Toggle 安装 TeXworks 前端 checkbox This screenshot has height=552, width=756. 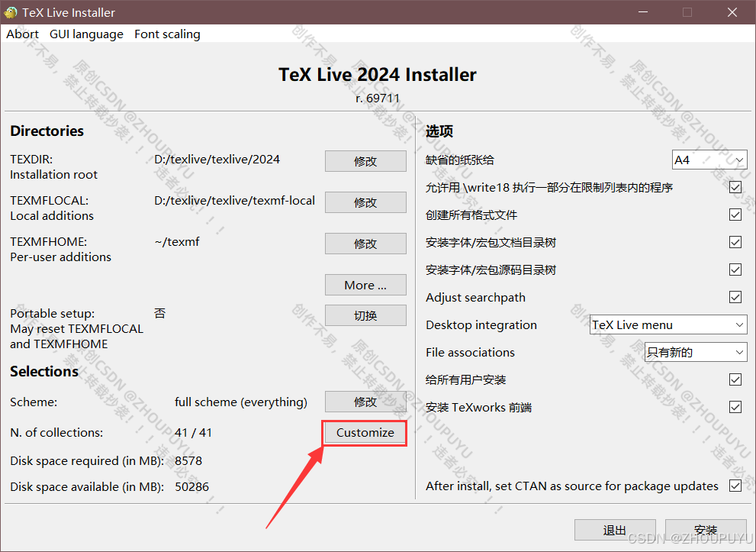[x=735, y=407]
